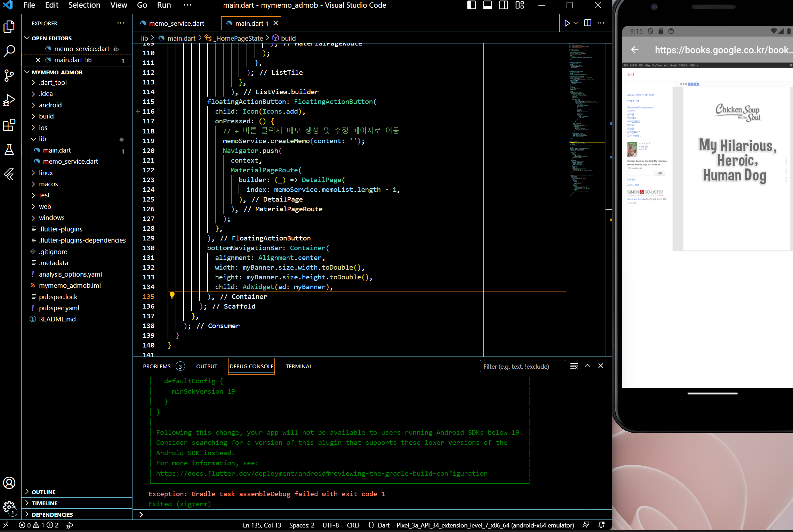Open the feedback status bar icon
This screenshot has height=532, width=793.
[x=586, y=525]
